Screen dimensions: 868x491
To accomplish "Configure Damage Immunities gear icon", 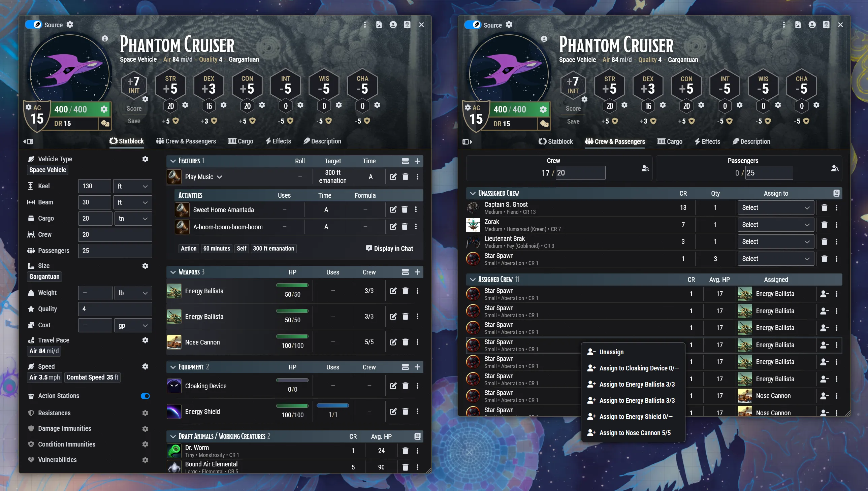I will point(145,429).
